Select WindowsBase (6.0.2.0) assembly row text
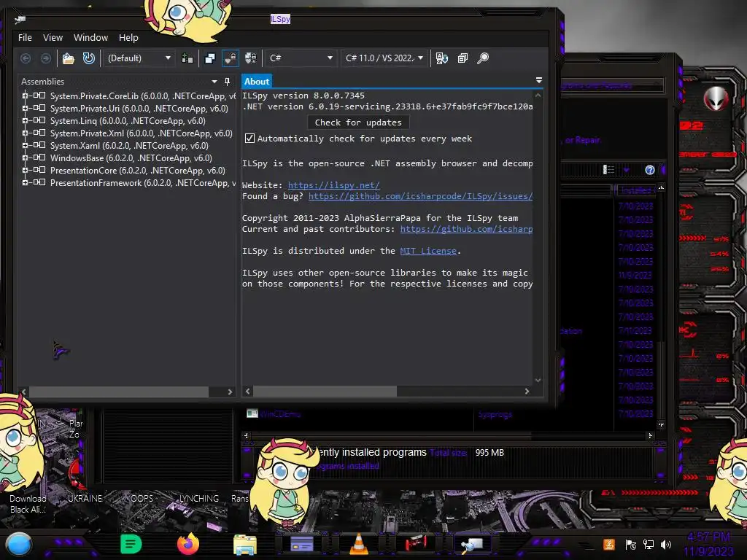The image size is (747, 560). point(131,158)
